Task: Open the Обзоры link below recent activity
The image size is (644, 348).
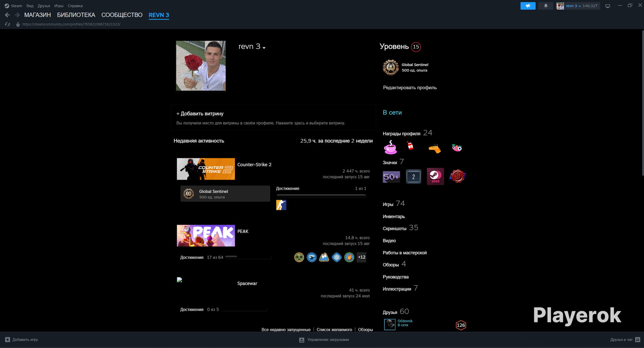Action: click(365, 330)
